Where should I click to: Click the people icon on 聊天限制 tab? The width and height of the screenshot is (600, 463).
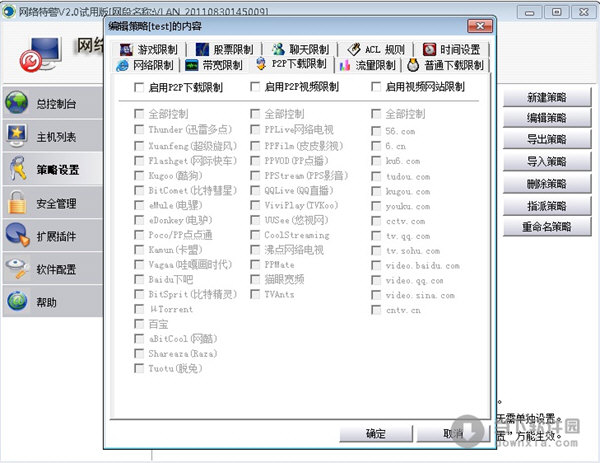tap(278, 49)
